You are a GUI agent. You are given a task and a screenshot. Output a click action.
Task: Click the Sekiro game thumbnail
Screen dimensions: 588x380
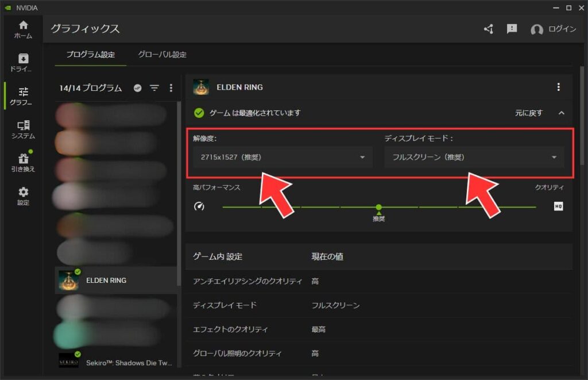69,360
